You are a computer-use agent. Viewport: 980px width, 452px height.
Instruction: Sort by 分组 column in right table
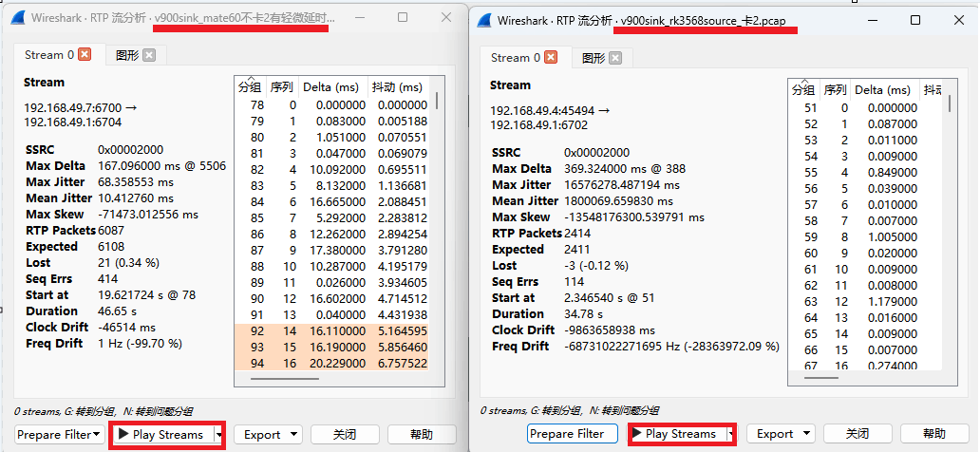coord(803,89)
